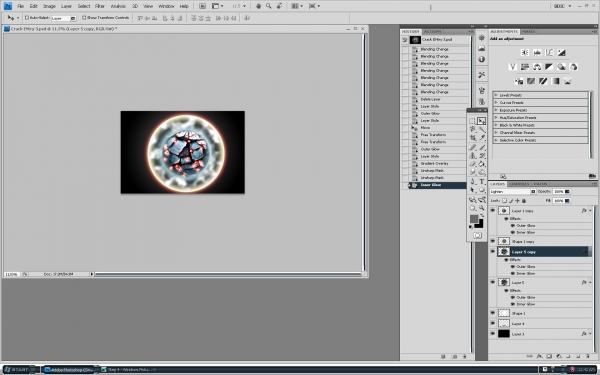Select the Pen tool

pos(473,182)
